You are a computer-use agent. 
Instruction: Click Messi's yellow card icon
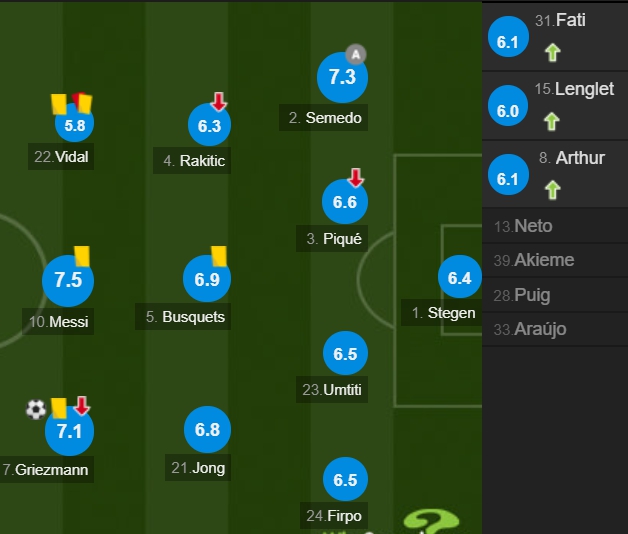[82, 256]
